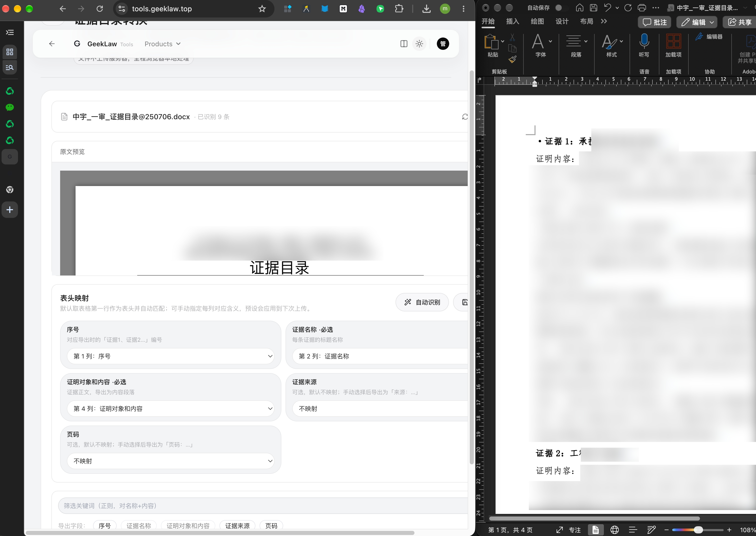Click the zoom in plus button in Word status bar
The image size is (756, 536).
pyautogui.click(x=729, y=530)
